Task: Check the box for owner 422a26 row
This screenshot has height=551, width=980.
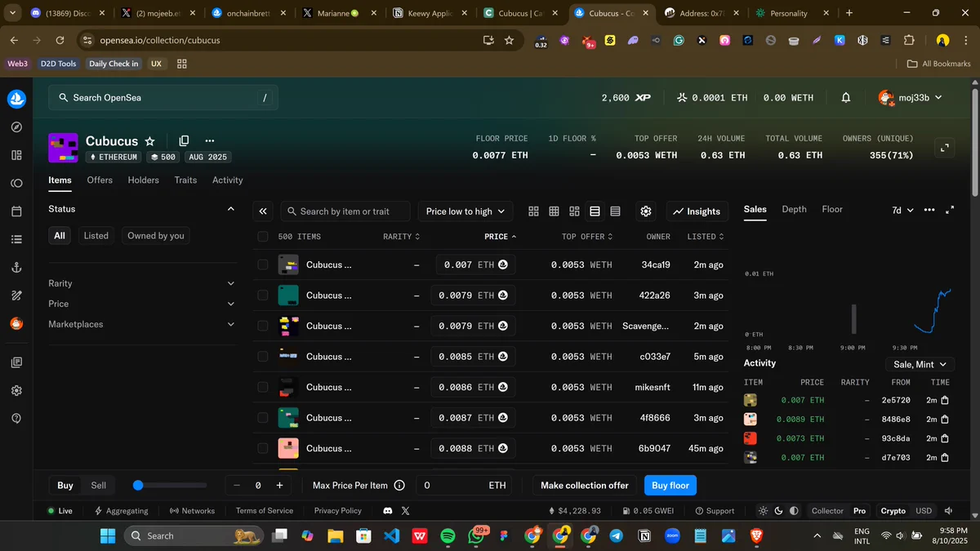Action: (262, 295)
